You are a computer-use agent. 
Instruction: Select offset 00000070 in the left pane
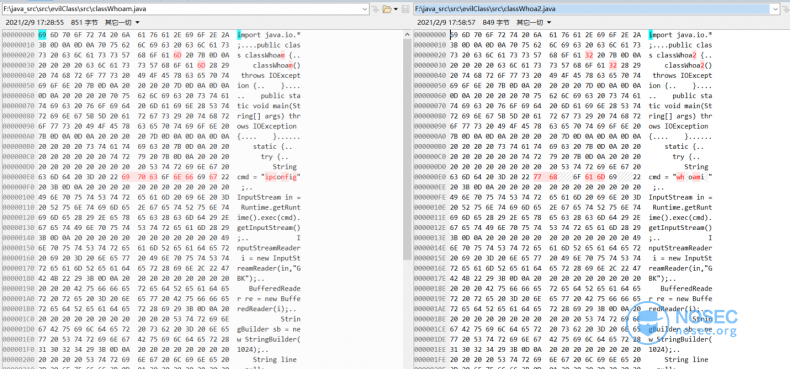[x=18, y=106]
